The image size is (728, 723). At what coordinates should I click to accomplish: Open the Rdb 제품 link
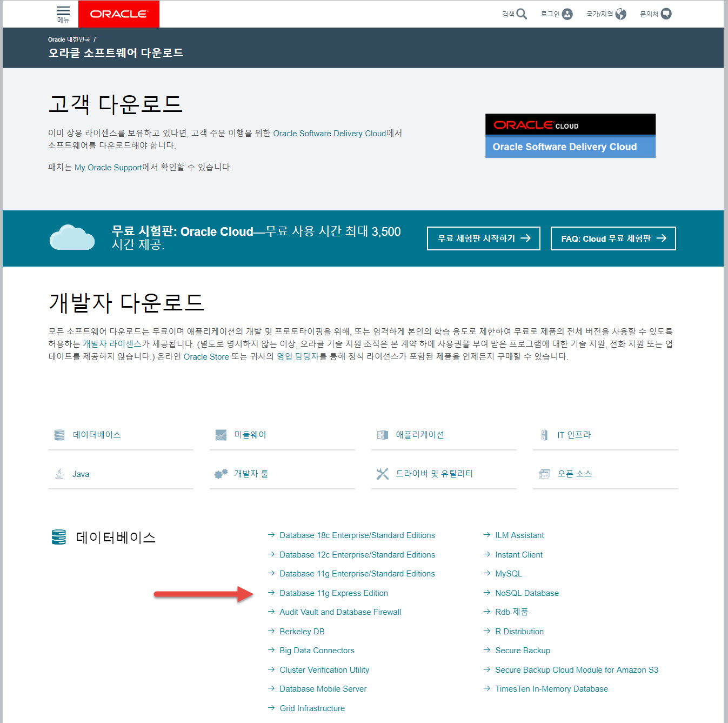tap(511, 612)
